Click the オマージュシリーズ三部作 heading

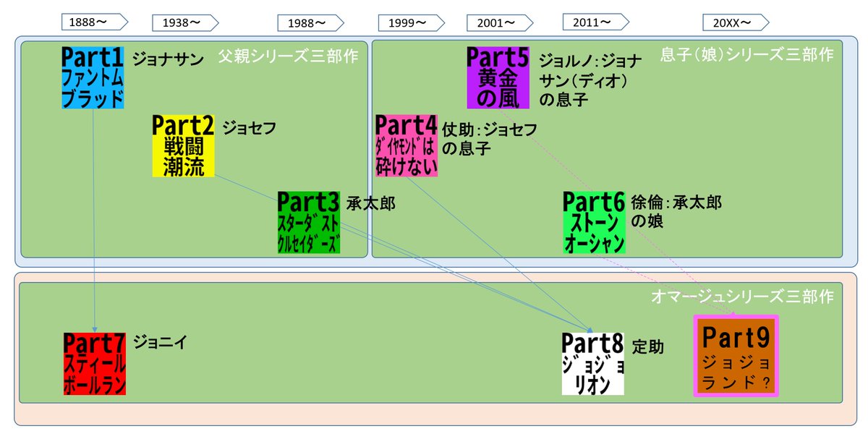click(741, 297)
